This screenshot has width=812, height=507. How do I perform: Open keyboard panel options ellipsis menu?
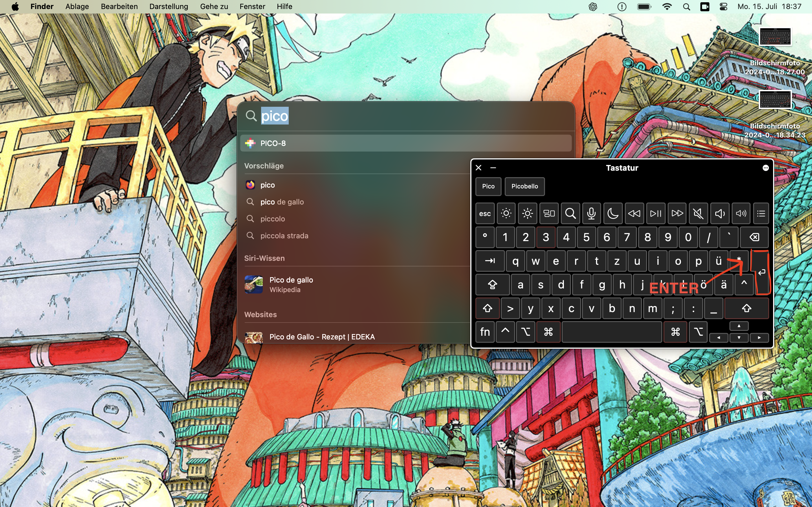pyautogui.click(x=765, y=168)
